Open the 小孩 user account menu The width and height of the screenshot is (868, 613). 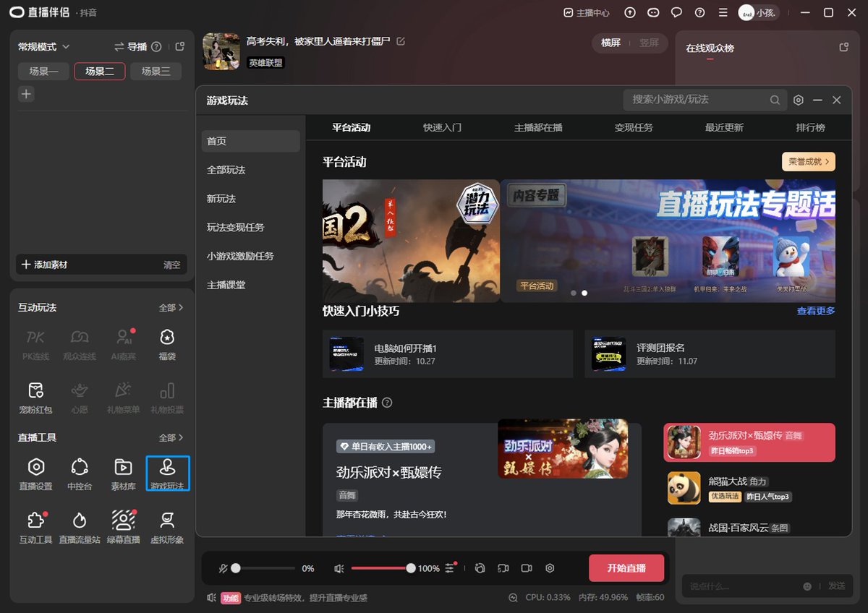pos(758,12)
